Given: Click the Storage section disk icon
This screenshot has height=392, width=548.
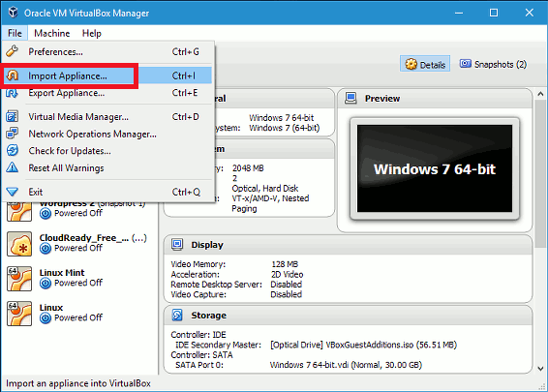Looking at the screenshot, I should 177,315.
